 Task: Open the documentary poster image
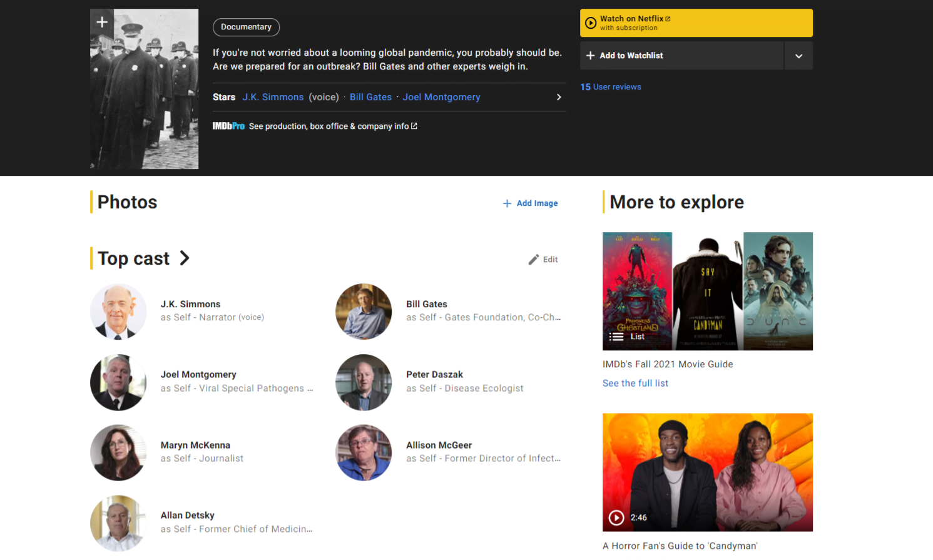[145, 89]
